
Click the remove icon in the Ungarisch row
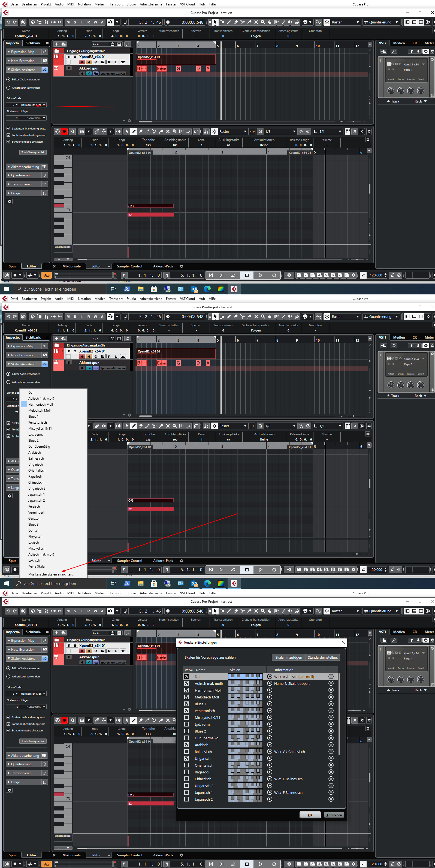coord(331,758)
